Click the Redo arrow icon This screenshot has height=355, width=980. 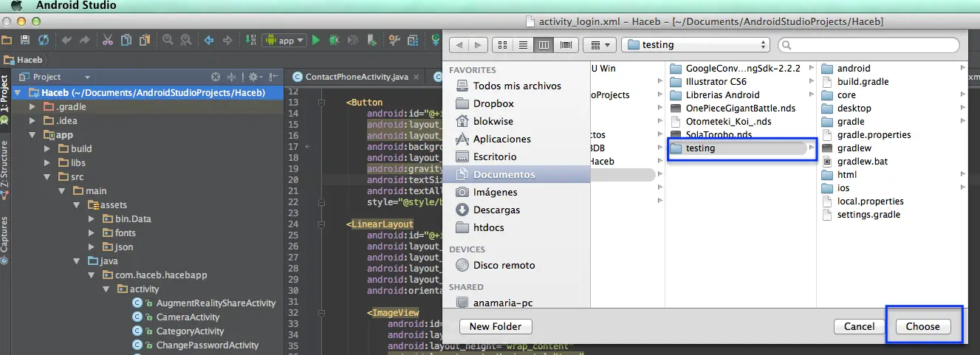(84, 40)
